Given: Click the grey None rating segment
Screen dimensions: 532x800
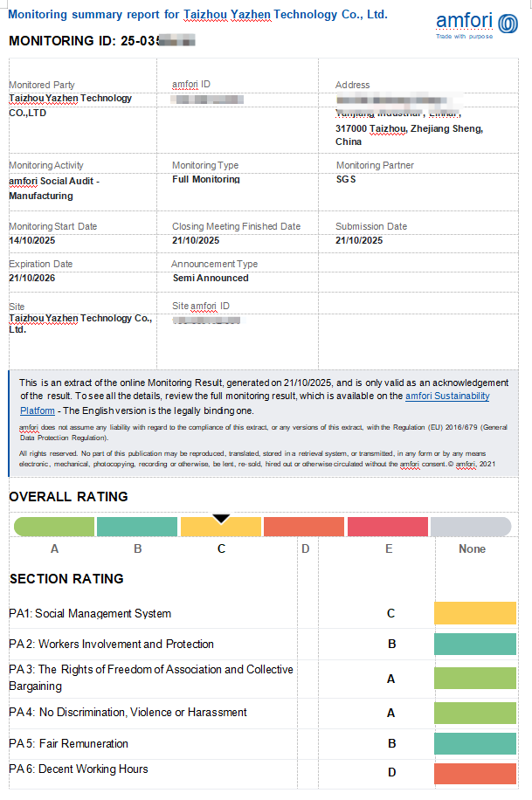Looking at the screenshot, I should coord(471,527).
